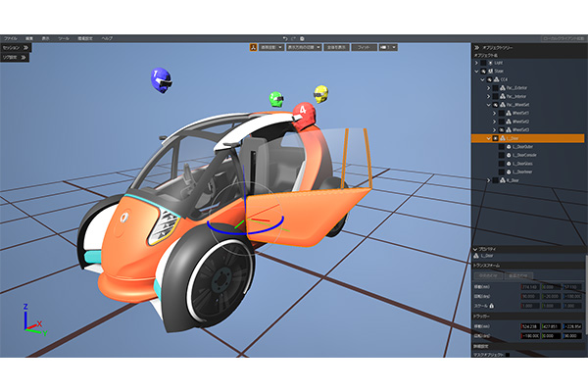Toggle visibility box of L_DoorGlass
The width and height of the screenshot is (588, 392).
[502, 164]
